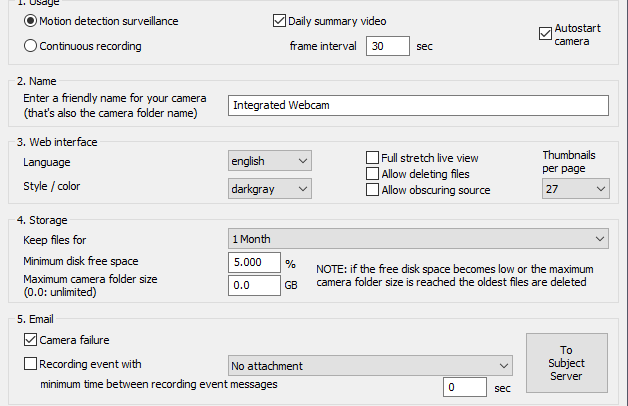Uncheck Camera failure email checkbox
The width and height of the screenshot is (628, 406).
click(30, 340)
